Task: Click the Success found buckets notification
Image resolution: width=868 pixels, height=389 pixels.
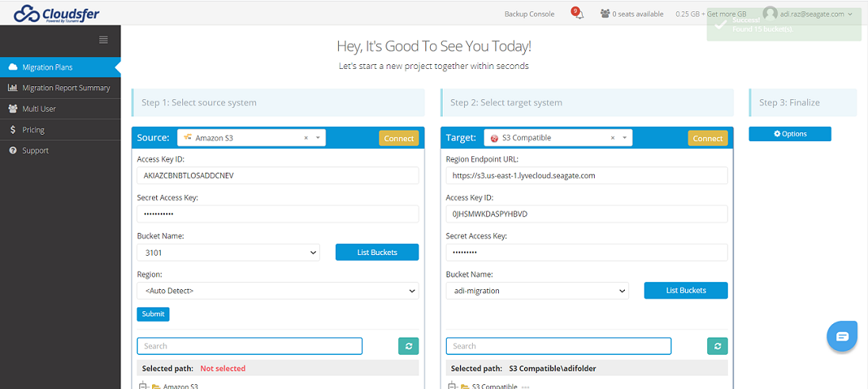Action: [x=784, y=25]
